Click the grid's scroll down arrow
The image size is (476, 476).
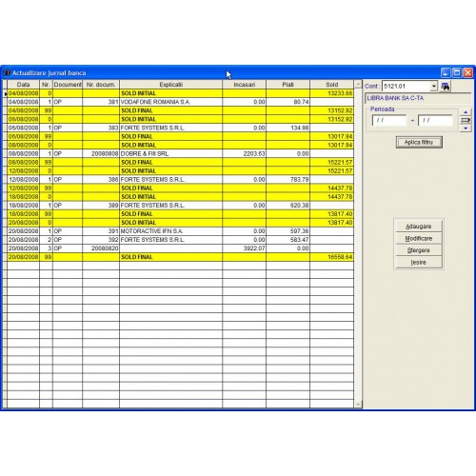click(x=358, y=405)
